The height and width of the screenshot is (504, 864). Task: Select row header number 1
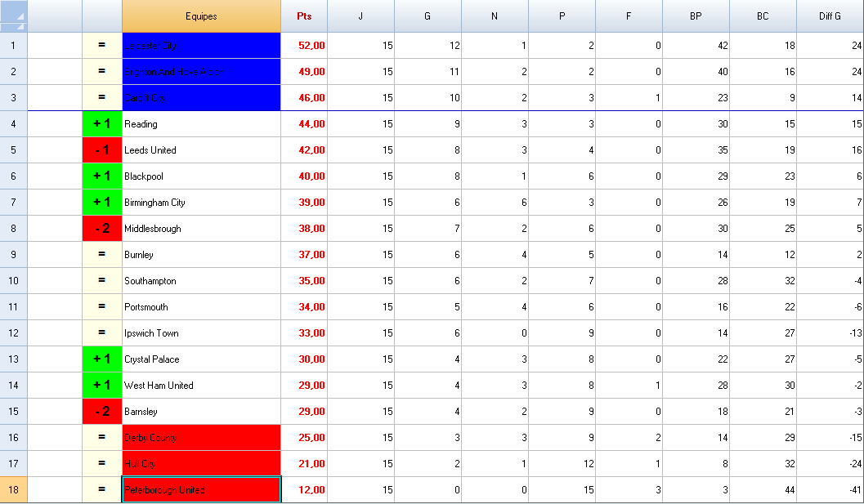tap(13, 45)
